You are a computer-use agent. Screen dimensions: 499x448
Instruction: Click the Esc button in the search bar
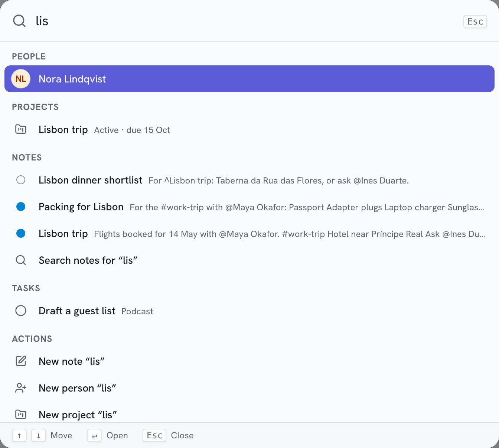[475, 22]
